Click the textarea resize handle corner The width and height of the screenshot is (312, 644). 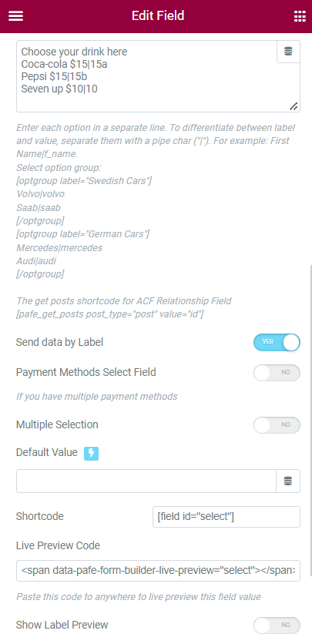pos(294,106)
